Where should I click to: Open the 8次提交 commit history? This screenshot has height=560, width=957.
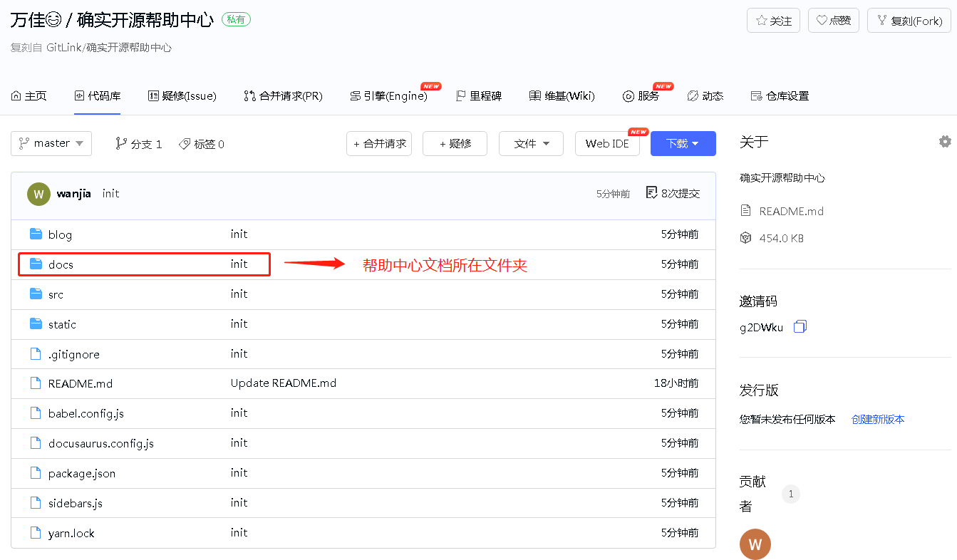pyautogui.click(x=673, y=193)
